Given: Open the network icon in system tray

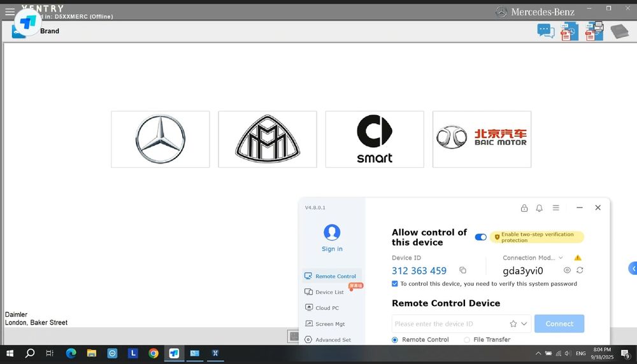Looking at the screenshot, I should (x=558, y=353).
